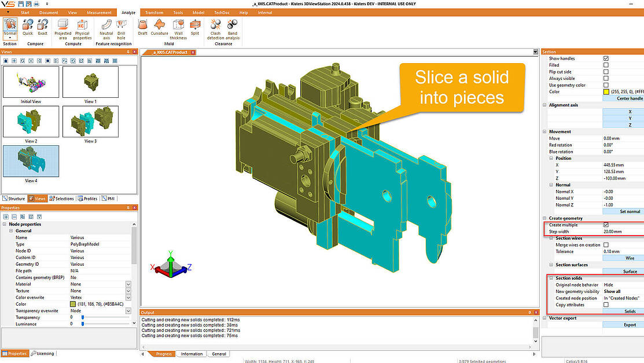Image resolution: width=644 pixels, height=363 pixels.
Task: Select the Normal section tool
Action: 10,28
